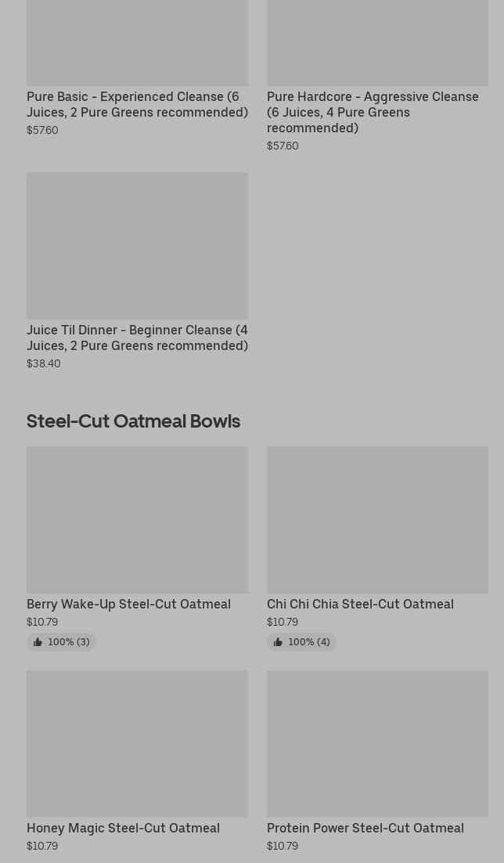This screenshot has height=863, width=504.
Task: Click the $38.40 price of Juice Til Dinner
Action: pyautogui.click(x=44, y=363)
